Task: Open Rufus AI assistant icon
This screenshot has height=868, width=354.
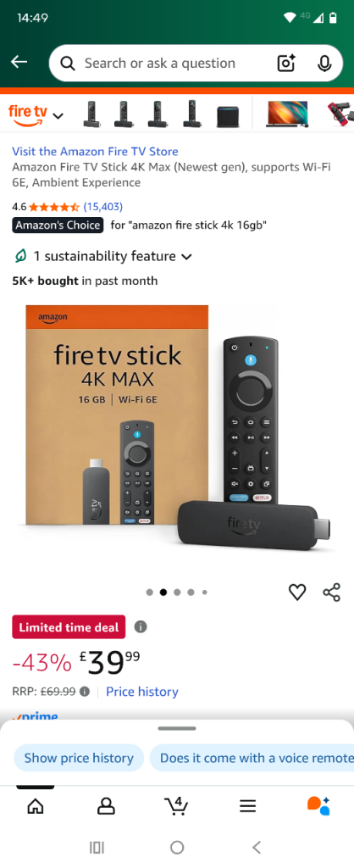Action: tap(318, 805)
